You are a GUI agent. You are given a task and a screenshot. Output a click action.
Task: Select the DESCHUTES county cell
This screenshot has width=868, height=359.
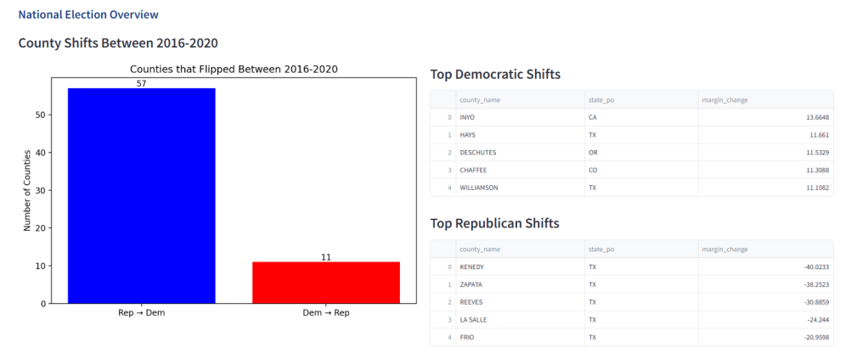coord(477,153)
